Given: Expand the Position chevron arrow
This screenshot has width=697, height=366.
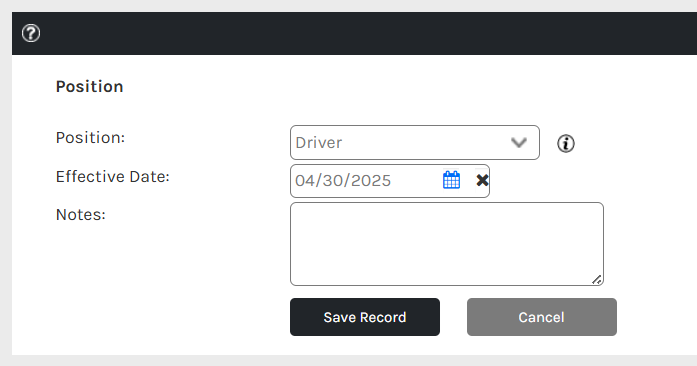Looking at the screenshot, I should [519, 143].
